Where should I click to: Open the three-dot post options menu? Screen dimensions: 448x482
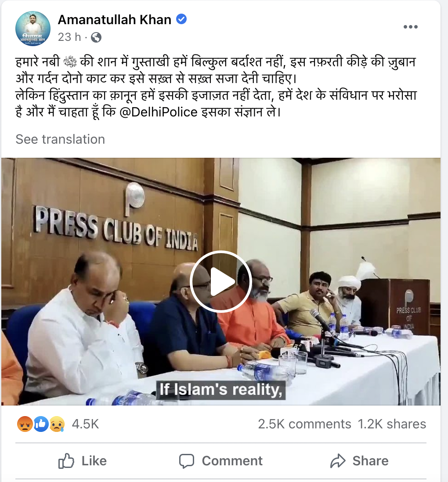pyautogui.click(x=410, y=27)
